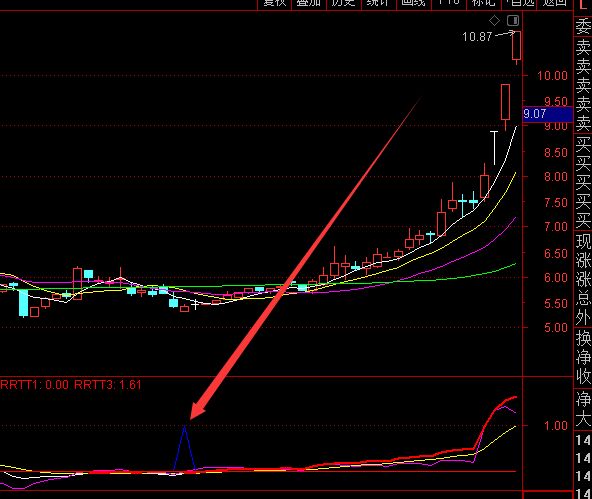Open the 复权 toolbar option

pyautogui.click(x=274, y=3)
